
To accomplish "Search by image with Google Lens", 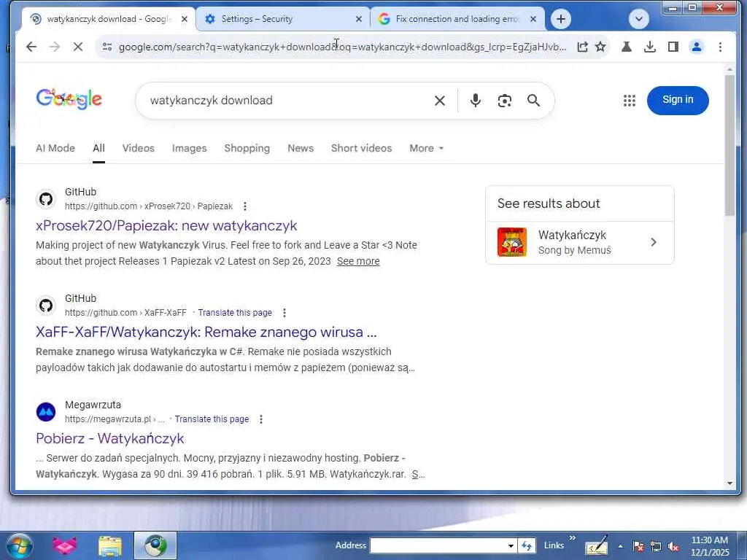I will point(505,101).
